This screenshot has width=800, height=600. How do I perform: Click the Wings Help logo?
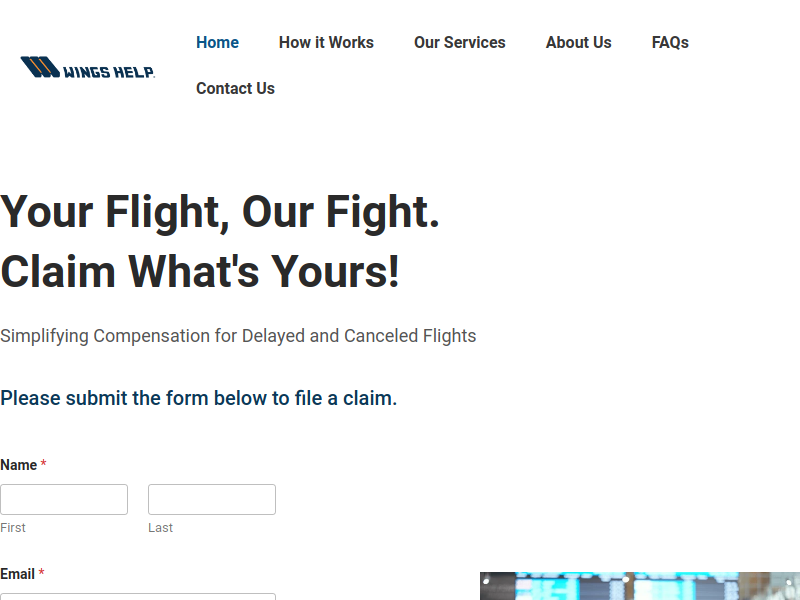click(88, 67)
